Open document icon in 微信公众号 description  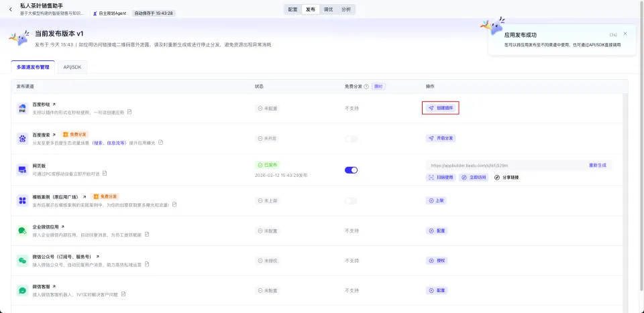coord(147,264)
